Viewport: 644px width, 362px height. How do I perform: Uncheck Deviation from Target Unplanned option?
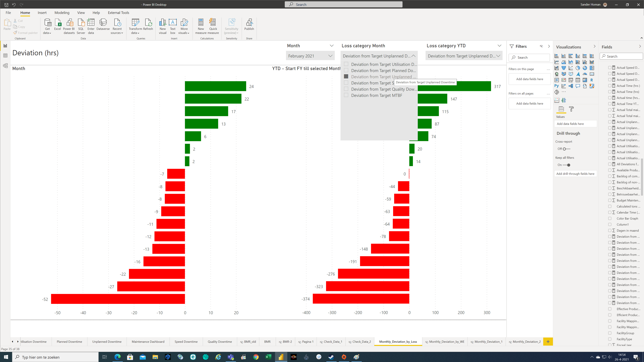pyautogui.click(x=346, y=76)
